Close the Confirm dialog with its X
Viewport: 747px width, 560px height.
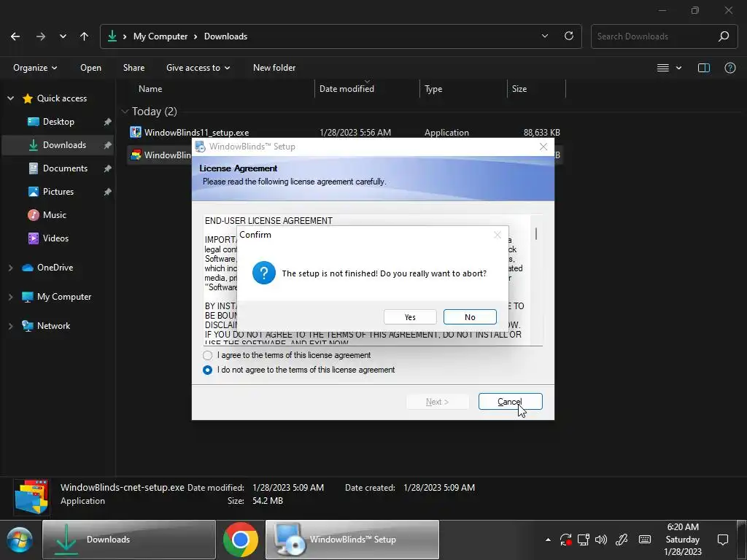coord(498,235)
